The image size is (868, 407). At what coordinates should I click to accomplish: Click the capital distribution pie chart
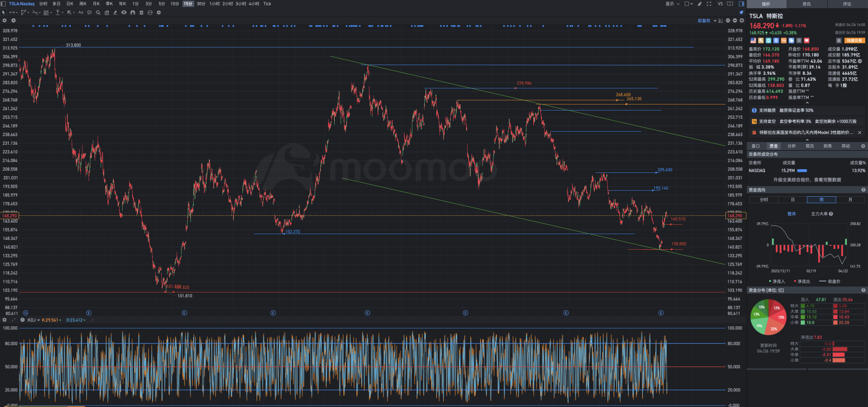click(x=768, y=316)
